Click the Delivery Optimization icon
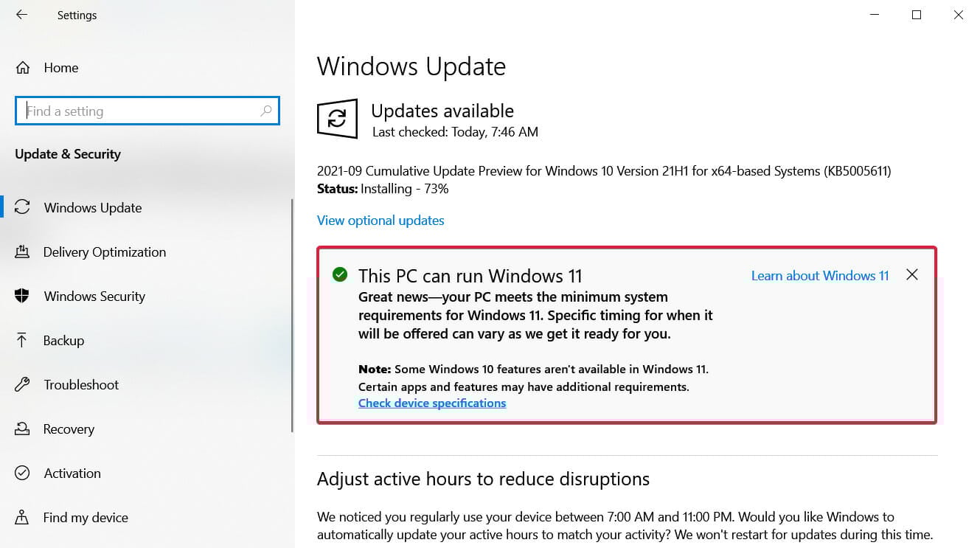This screenshot has width=980, height=548. (x=22, y=252)
